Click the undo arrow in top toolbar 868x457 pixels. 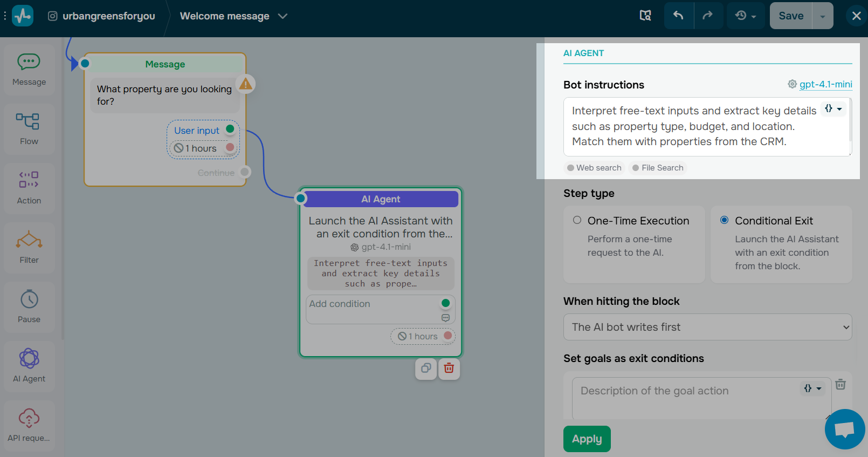click(x=678, y=16)
